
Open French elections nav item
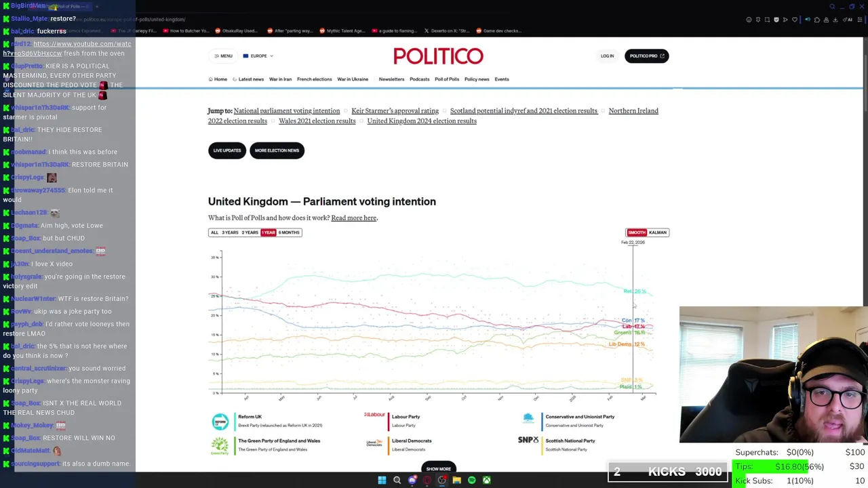pyautogui.click(x=314, y=79)
